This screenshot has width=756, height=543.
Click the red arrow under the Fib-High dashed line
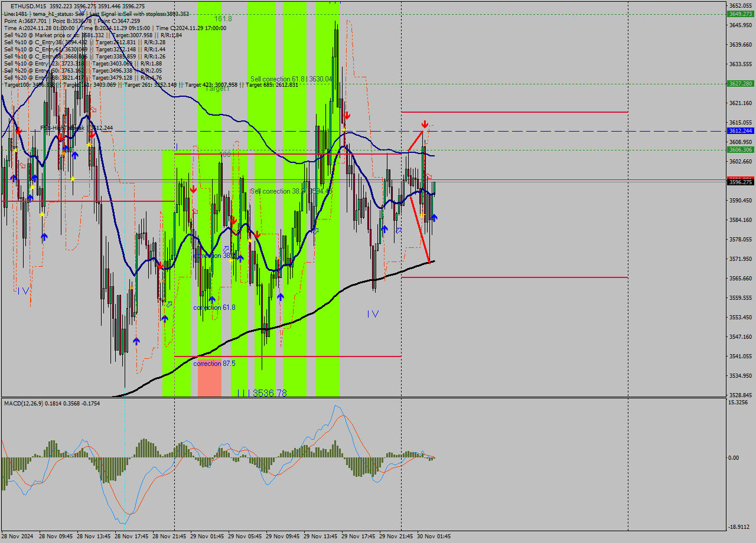coord(61,137)
